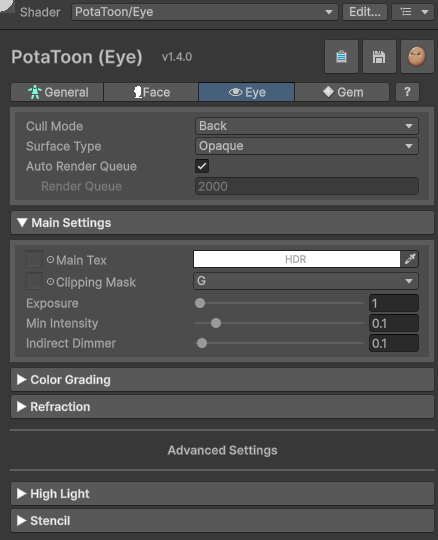The width and height of the screenshot is (438, 540).
Task: Click the question mark help button
Action: coord(407,92)
